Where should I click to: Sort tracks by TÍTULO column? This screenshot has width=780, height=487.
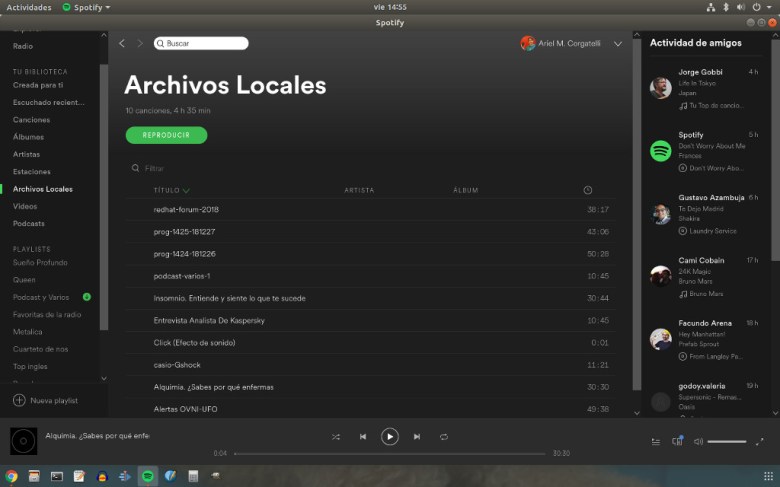[167, 190]
